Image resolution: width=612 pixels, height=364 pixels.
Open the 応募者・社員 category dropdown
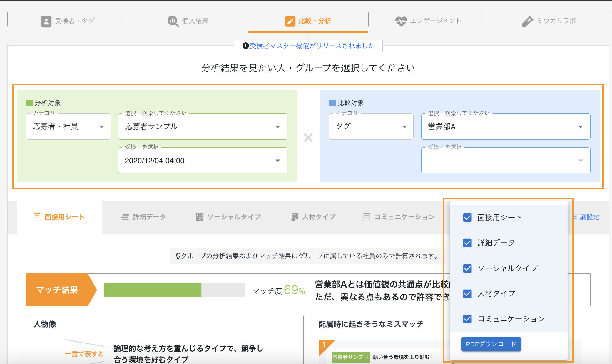(x=68, y=127)
